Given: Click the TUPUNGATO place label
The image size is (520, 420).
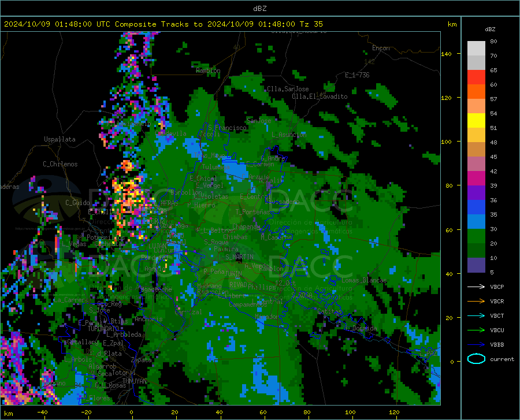Looking at the screenshot, I should point(103,329).
